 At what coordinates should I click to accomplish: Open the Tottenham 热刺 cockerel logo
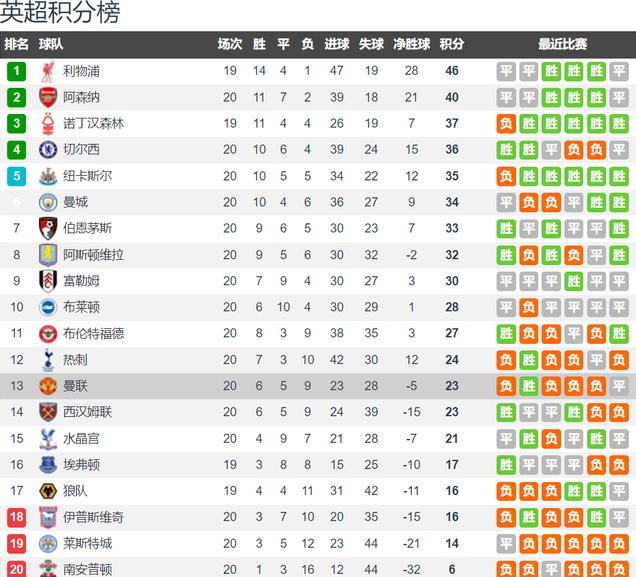click(x=48, y=360)
